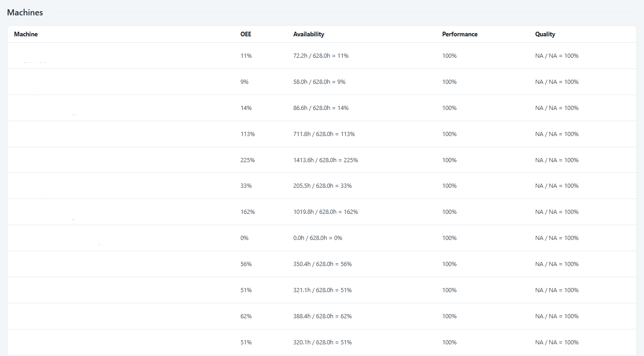
Task: Select the 320.1h / 628.0h availability entry
Action: pos(323,342)
